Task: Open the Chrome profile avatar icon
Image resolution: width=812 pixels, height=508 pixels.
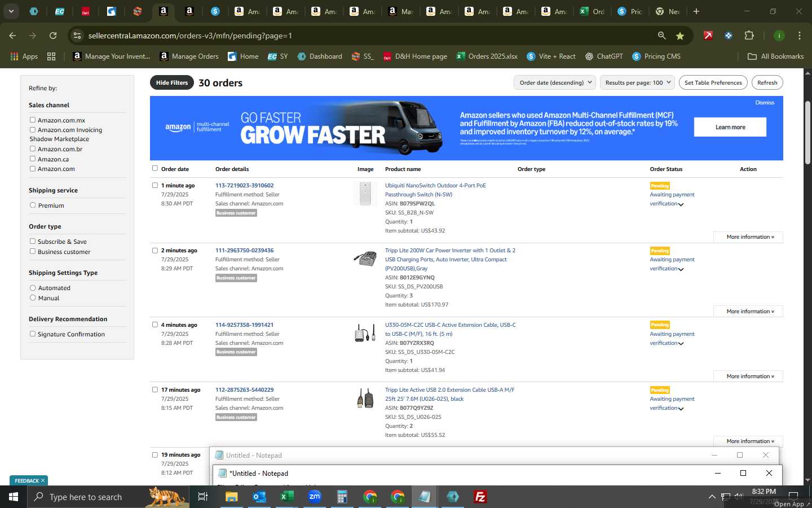Action: coord(779,36)
